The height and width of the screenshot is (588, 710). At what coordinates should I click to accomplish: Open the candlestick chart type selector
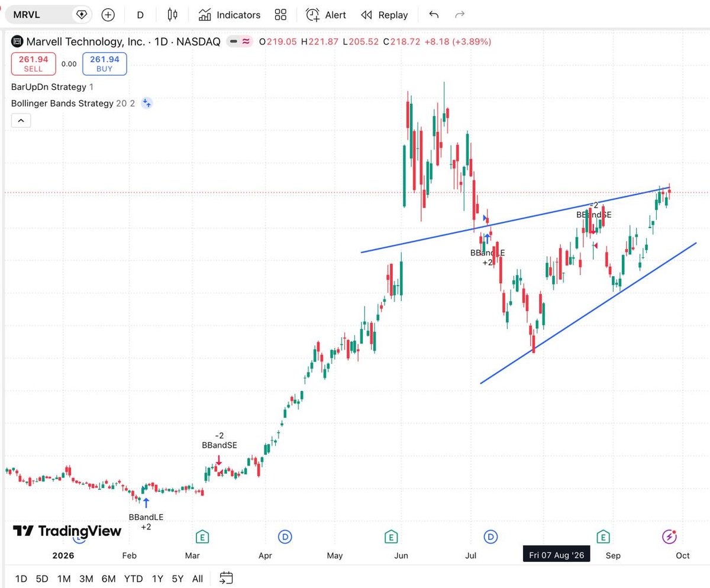pyautogui.click(x=172, y=15)
